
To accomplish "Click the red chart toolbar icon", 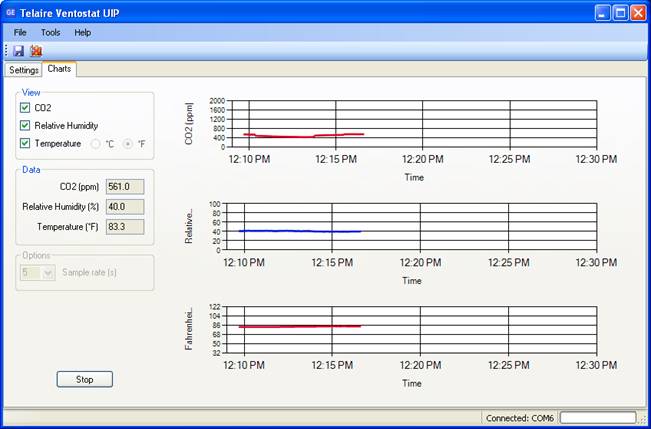I will pos(36,51).
